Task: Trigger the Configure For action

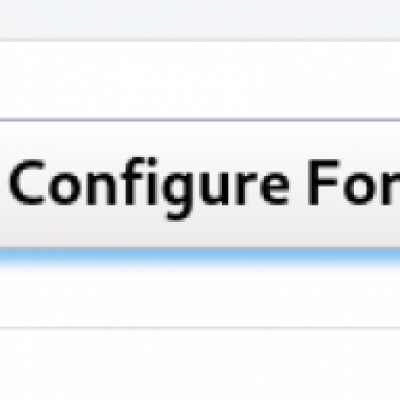Action: coord(200,184)
